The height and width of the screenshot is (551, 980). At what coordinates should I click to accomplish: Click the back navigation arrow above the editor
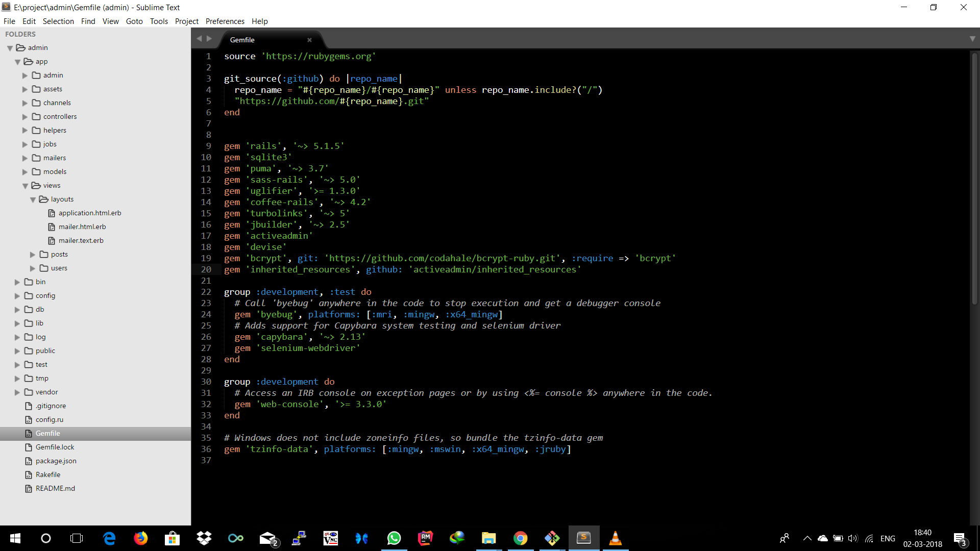pos(199,38)
